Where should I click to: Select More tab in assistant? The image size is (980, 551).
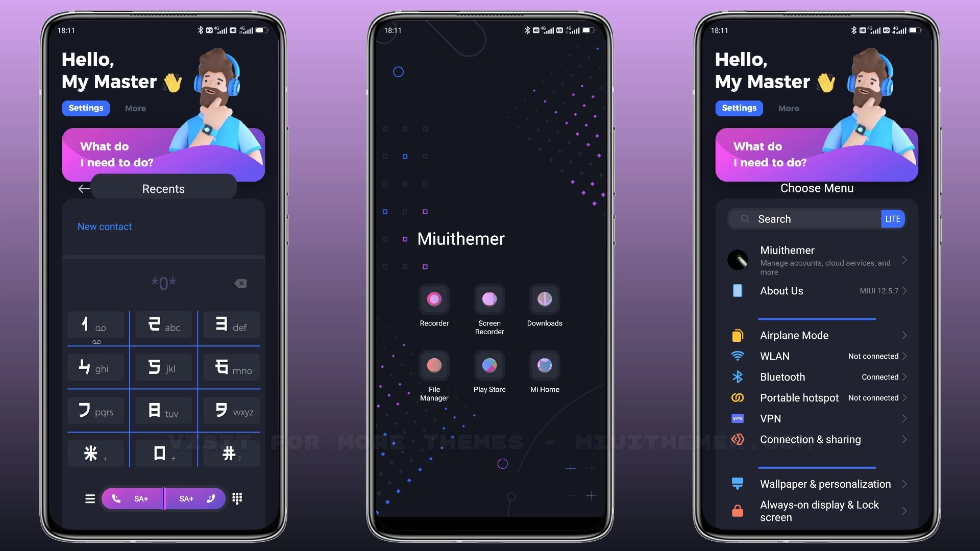coord(135,108)
